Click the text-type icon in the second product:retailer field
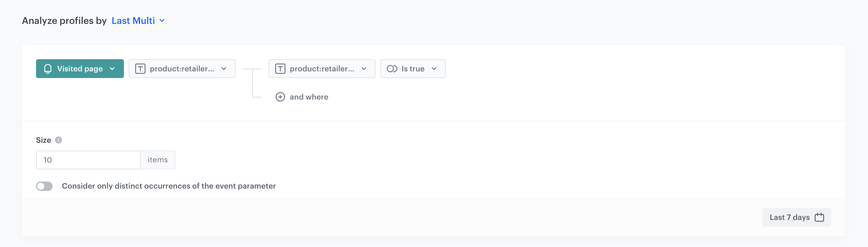The height and width of the screenshot is (247, 868). 280,69
